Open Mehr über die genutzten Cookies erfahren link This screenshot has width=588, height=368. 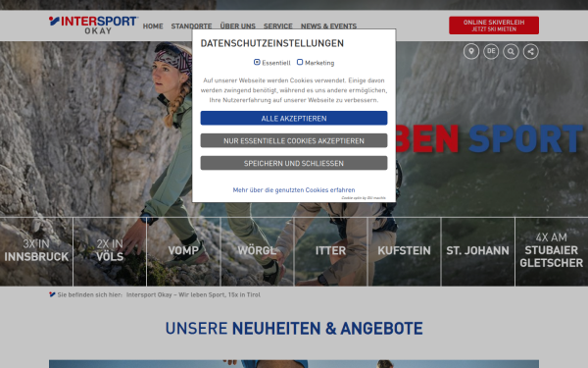pyautogui.click(x=294, y=190)
